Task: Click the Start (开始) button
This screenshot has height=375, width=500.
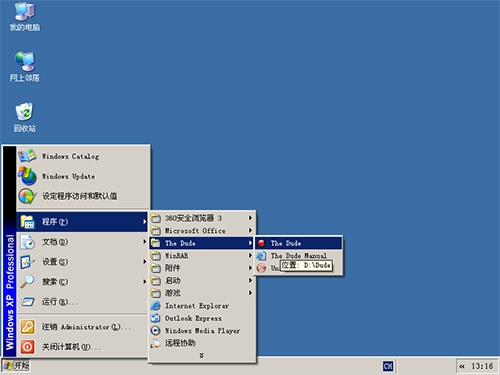Action: pos(16,366)
